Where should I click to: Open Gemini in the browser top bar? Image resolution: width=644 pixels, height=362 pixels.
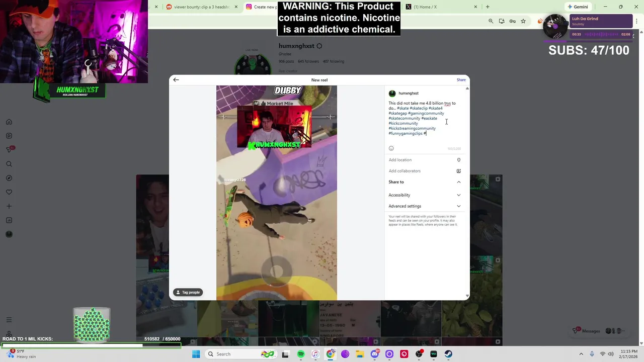point(577,7)
